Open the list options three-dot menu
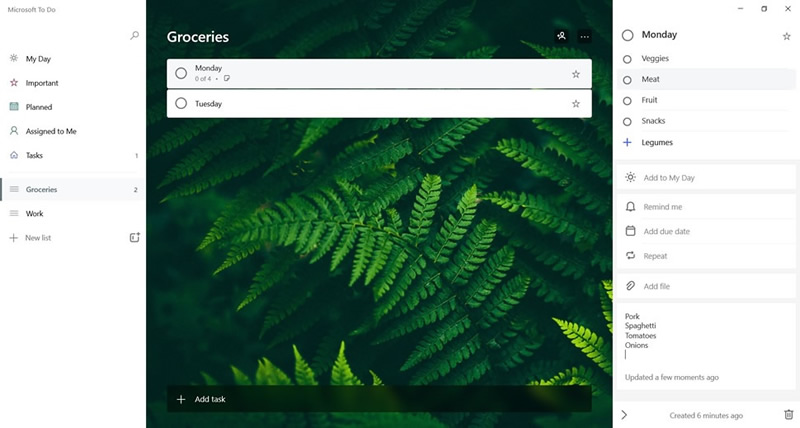 (x=585, y=36)
